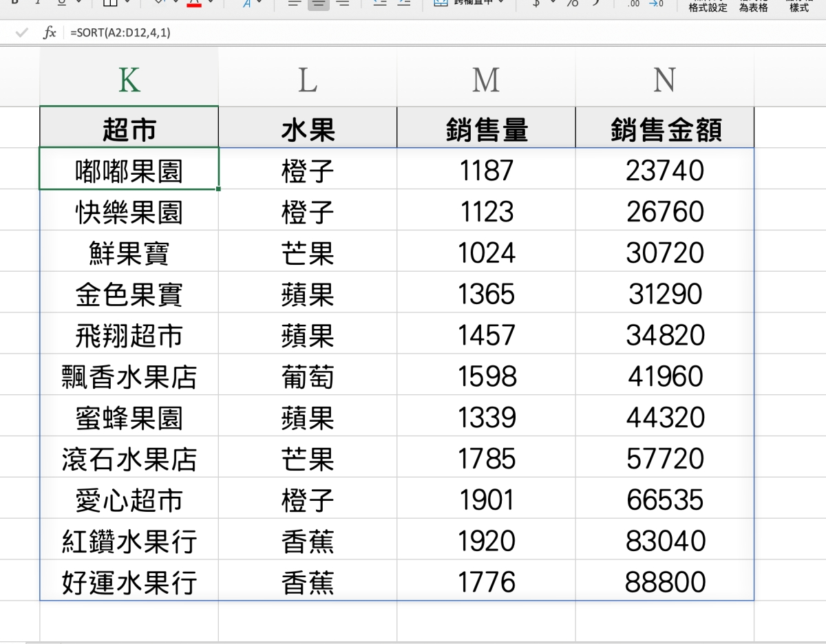The image size is (826, 644).
Task: Click the 葡萄 cell
Action: [308, 375]
